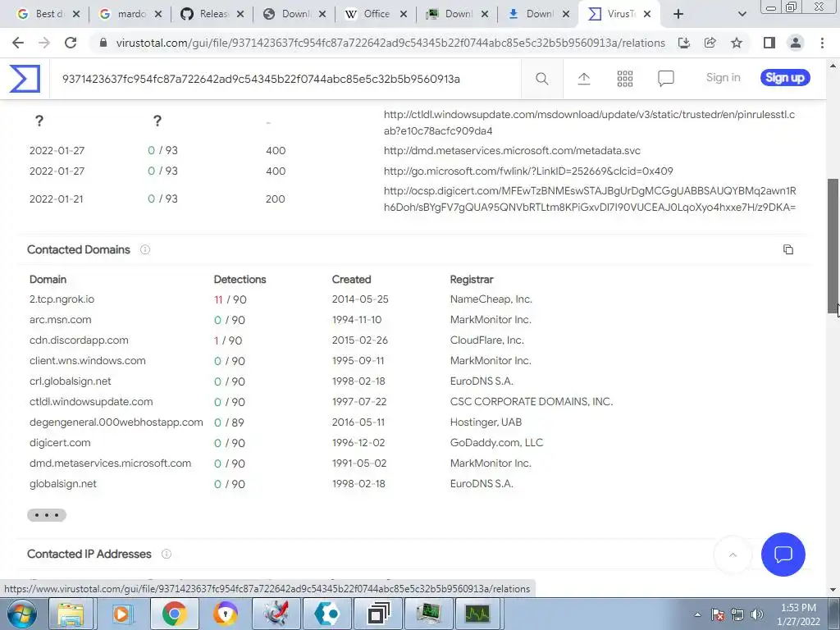
Task: Click CSC CORPORATE DOMAINS, INC. text
Action: (532, 402)
